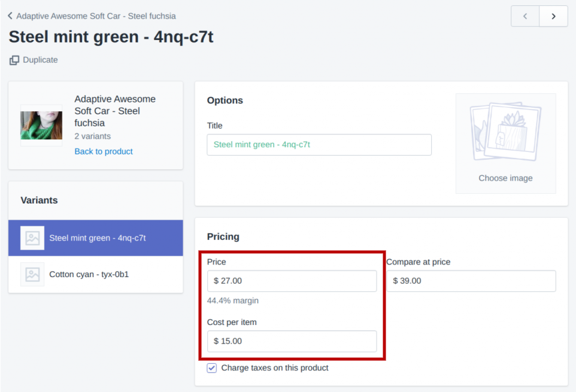Screen dimensions: 576x392
Task: Go to previous variant with the left arrow
Action: coord(525,16)
